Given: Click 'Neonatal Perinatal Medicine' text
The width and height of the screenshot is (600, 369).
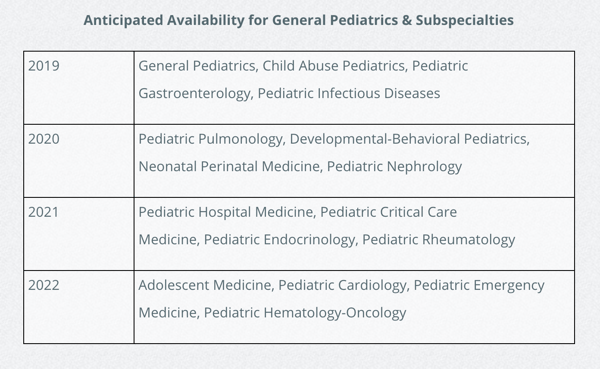Looking at the screenshot, I should (229, 167).
